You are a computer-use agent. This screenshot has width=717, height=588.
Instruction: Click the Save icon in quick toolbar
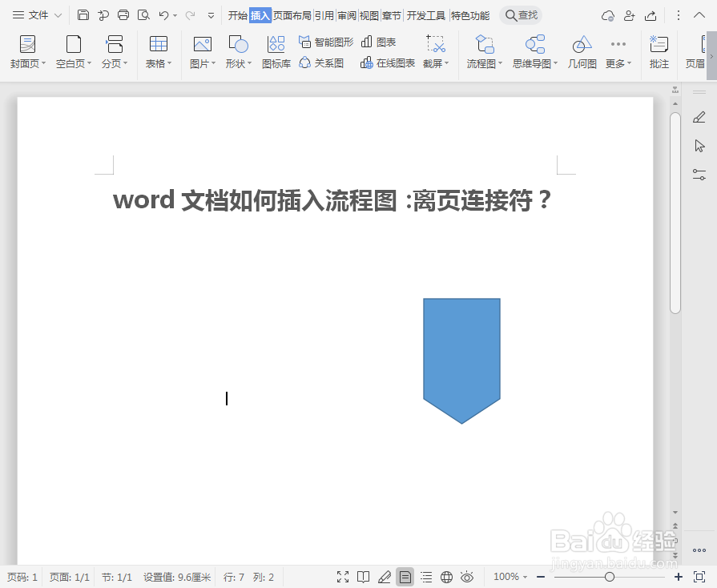[83, 15]
